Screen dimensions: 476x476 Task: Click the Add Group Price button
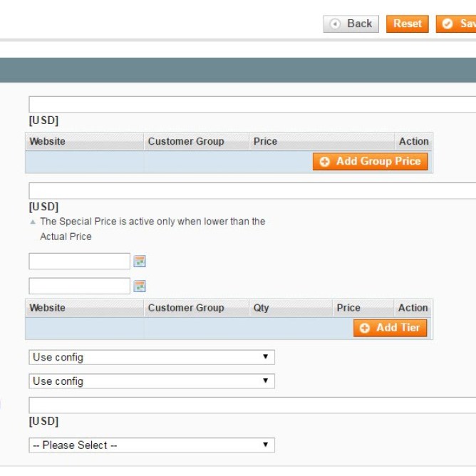[371, 162]
